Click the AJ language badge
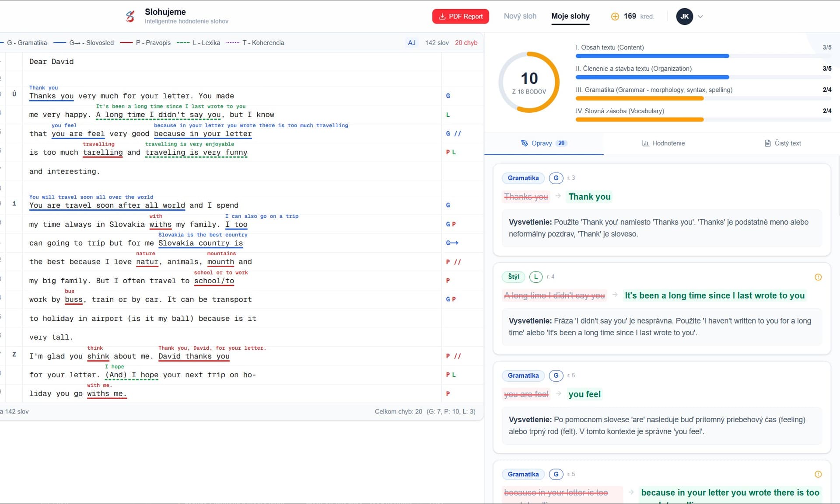840x504 pixels. click(x=411, y=43)
